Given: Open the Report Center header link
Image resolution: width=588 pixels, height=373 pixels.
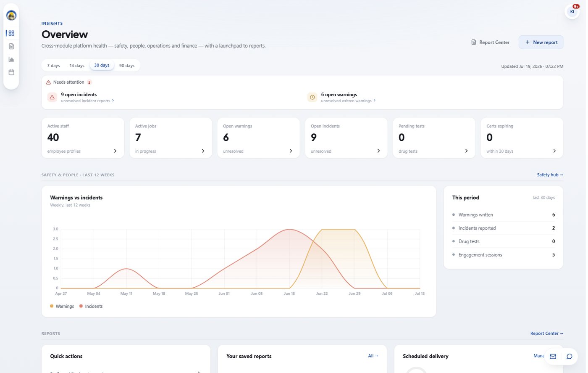Looking at the screenshot, I should (x=490, y=42).
